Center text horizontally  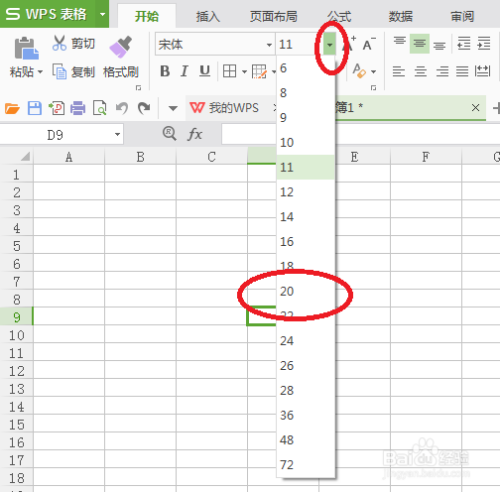point(420,71)
